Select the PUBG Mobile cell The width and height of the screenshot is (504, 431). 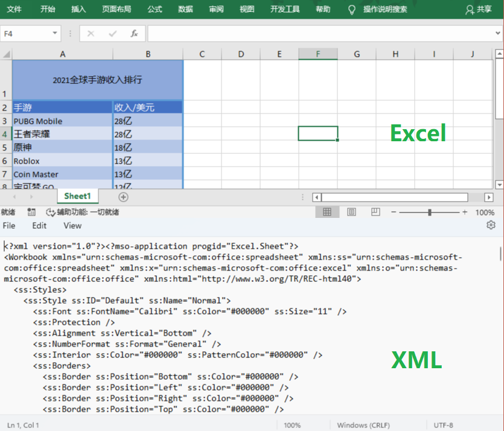[62, 121]
